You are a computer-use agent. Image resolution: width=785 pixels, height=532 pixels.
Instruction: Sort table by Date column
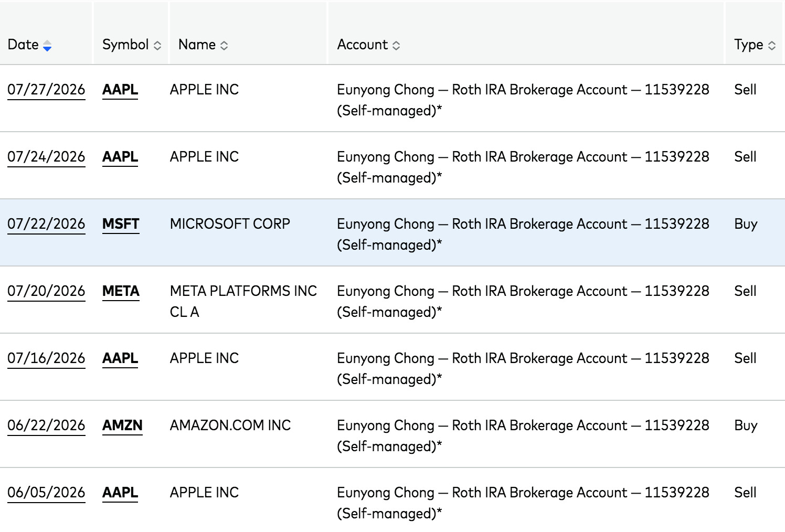pyautogui.click(x=47, y=46)
